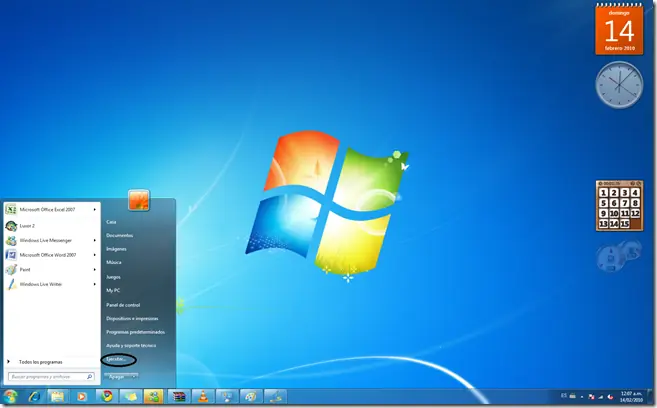
Task: Click the analog clock gadget
Action: coord(619,85)
